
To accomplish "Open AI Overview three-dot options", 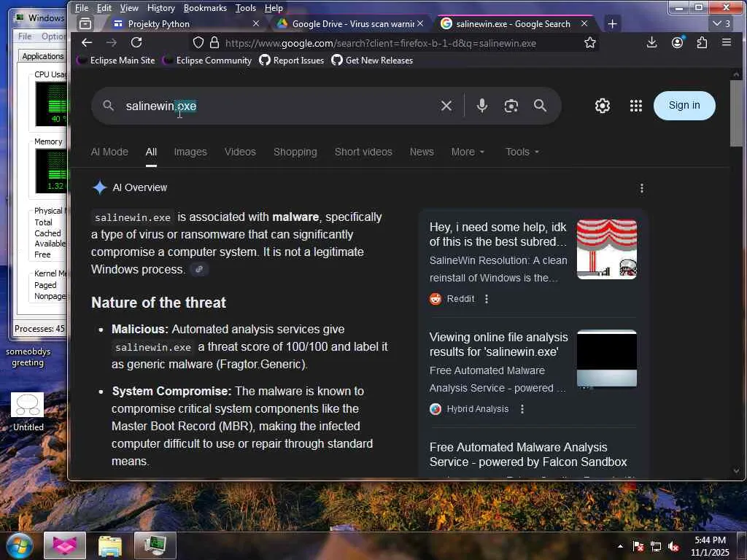I will click(x=642, y=188).
